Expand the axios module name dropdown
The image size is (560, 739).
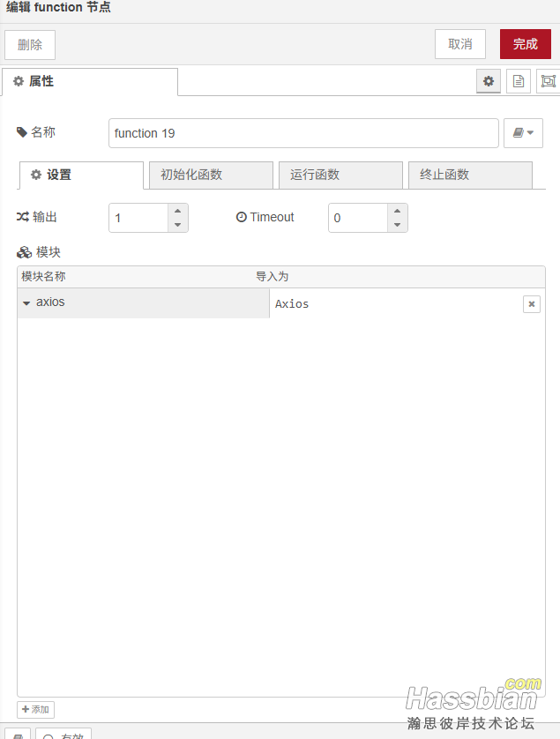point(26,303)
